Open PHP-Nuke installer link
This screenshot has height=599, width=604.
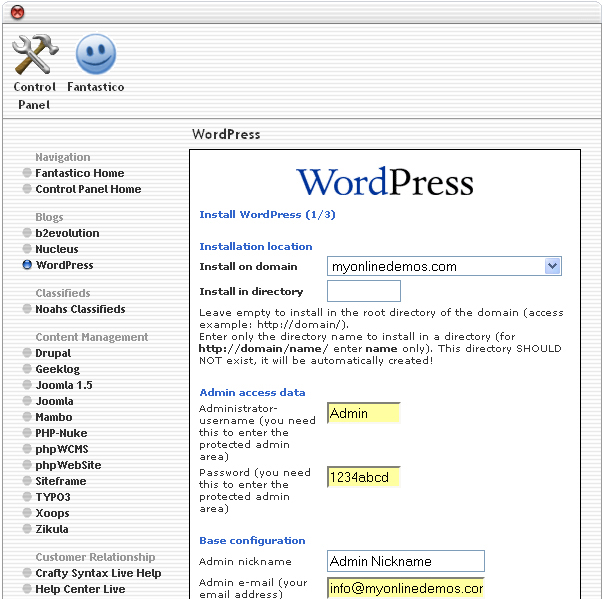(61, 433)
